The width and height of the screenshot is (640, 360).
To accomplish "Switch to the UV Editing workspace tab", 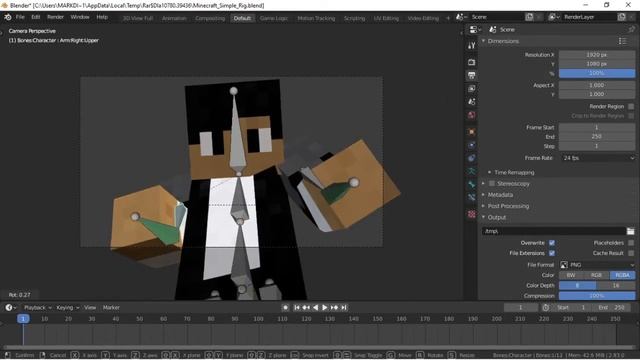I will 386,18.
